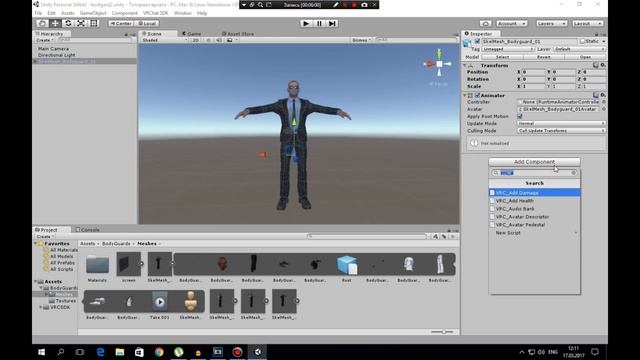Open the Shaded draw mode dropdown

164,40
